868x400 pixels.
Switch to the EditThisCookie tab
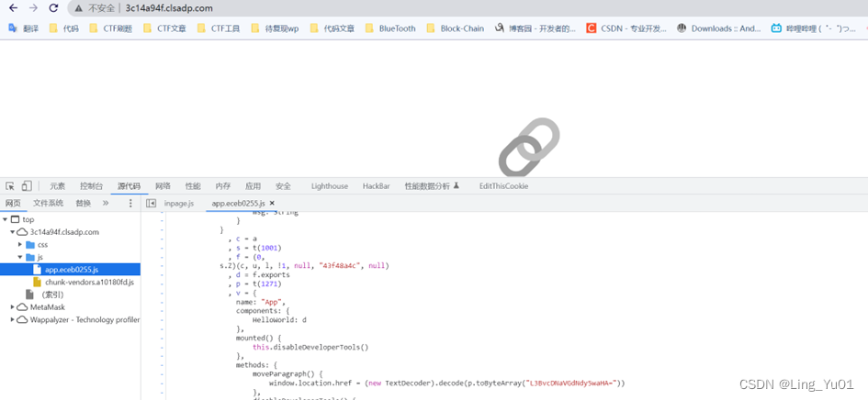pos(503,186)
